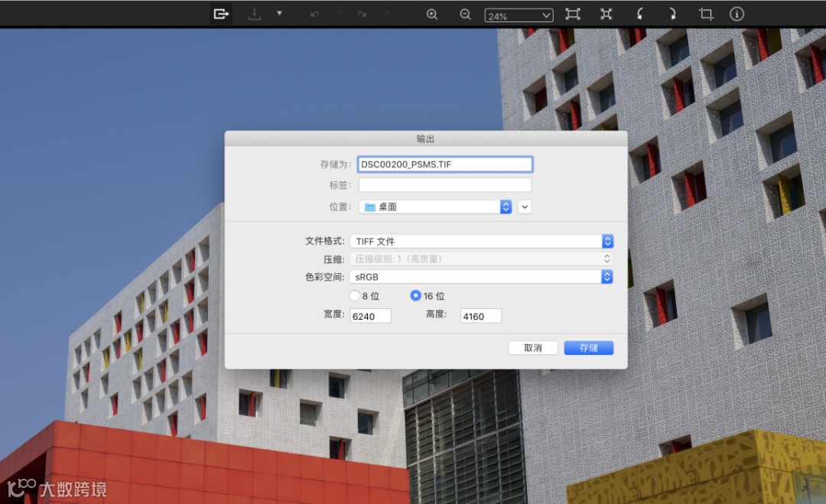Click the 存储 save button
826x504 pixels.
pyautogui.click(x=588, y=348)
